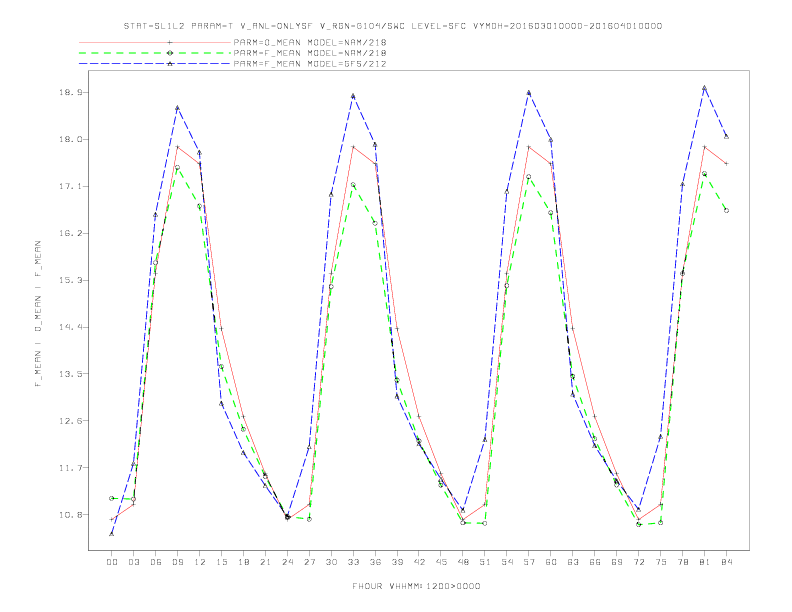Click the y-axis tick label 18.9

point(71,92)
